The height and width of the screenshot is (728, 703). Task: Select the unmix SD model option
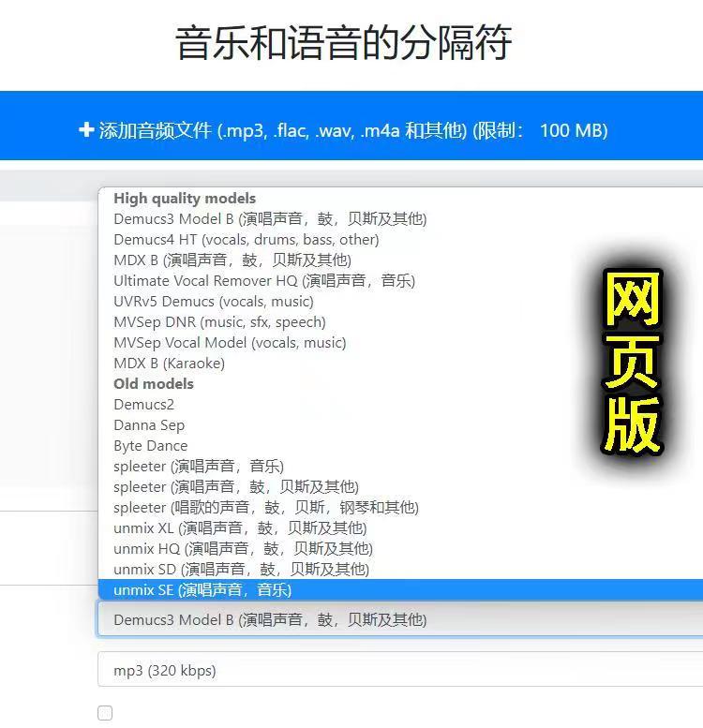tap(242, 570)
